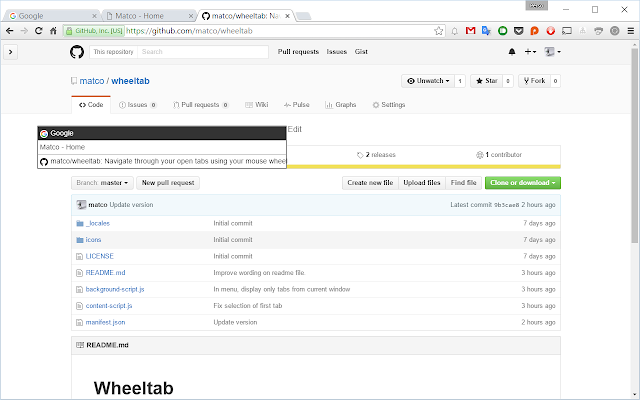Click Gist in the top navigation
This screenshot has height=400, width=640.
361,52
